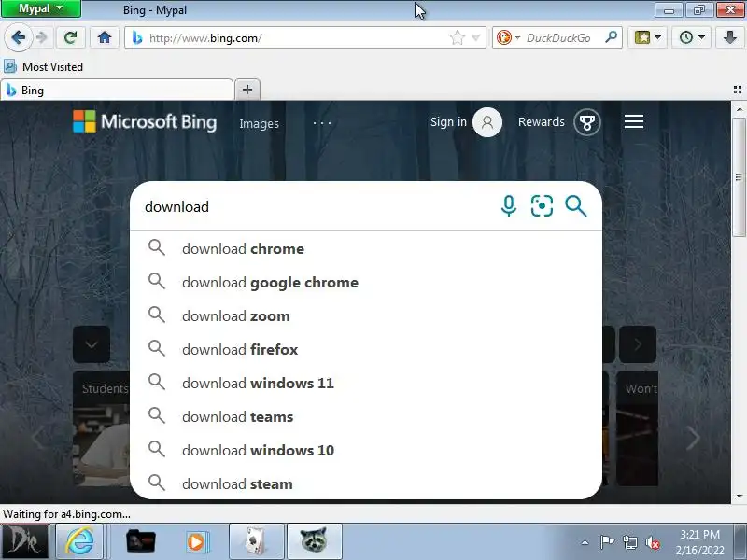Select suggestion download teams
The height and width of the screenshot is (560, 747).
coord(366,416)
